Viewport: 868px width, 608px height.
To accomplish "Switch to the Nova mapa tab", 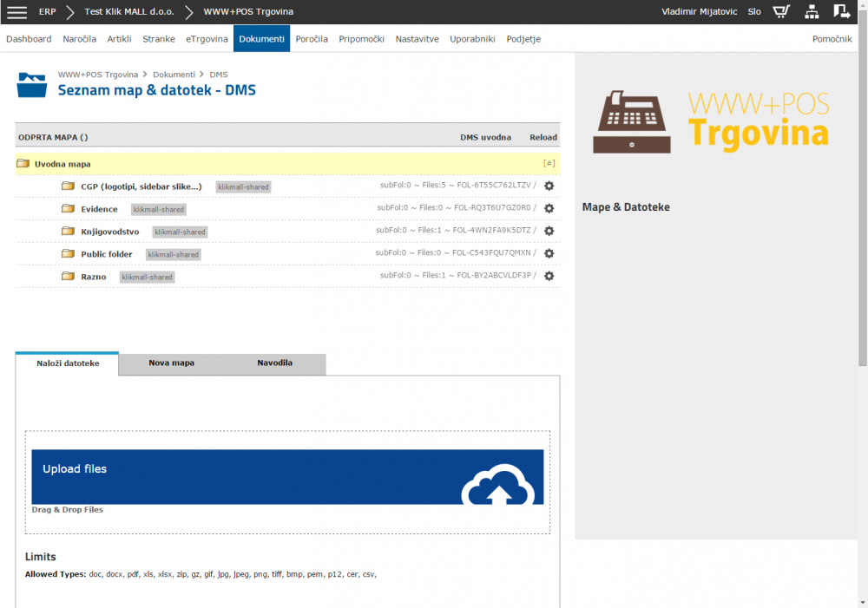I will pyautogui.click(x=171, y=363).
